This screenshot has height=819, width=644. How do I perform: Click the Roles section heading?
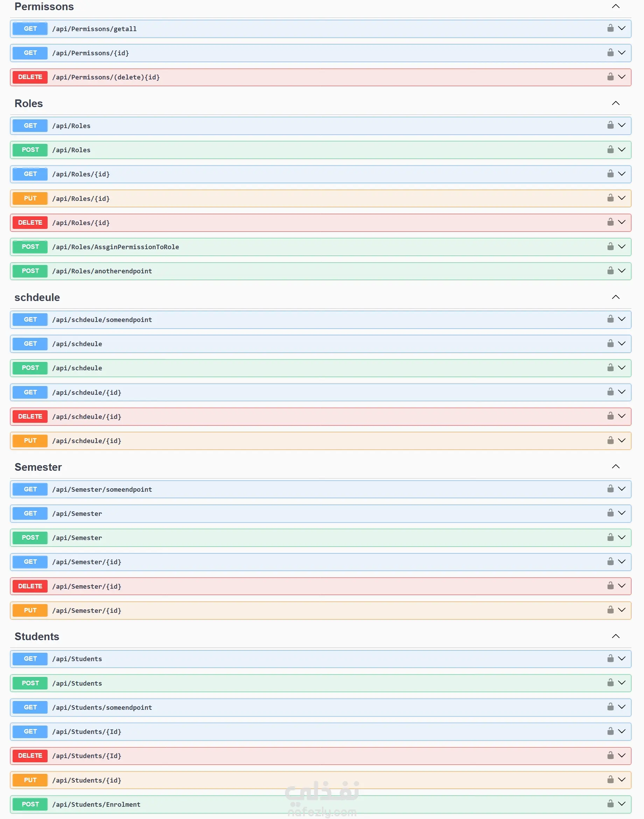[29, 103]
